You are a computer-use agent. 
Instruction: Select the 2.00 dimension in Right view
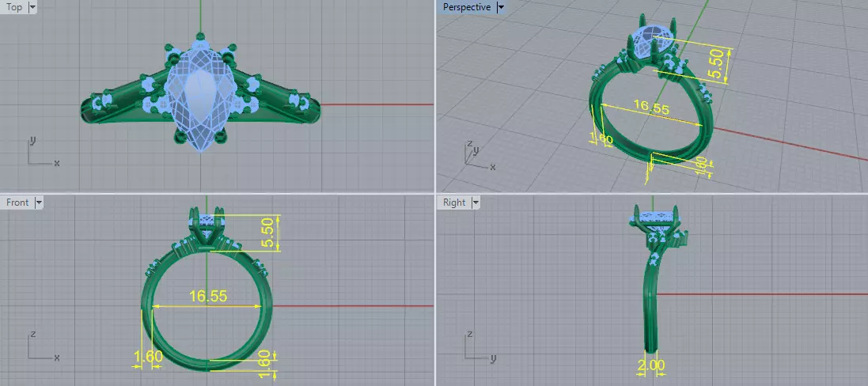tap(651, 365)
